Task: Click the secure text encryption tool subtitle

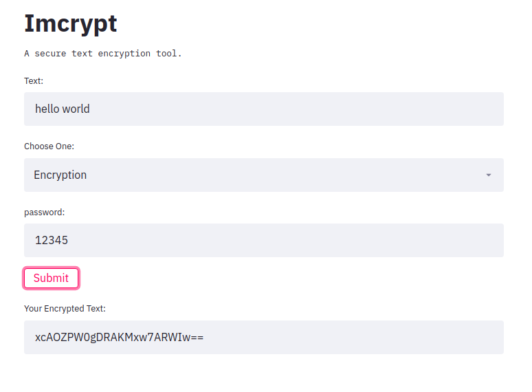Action: point(103,54)
